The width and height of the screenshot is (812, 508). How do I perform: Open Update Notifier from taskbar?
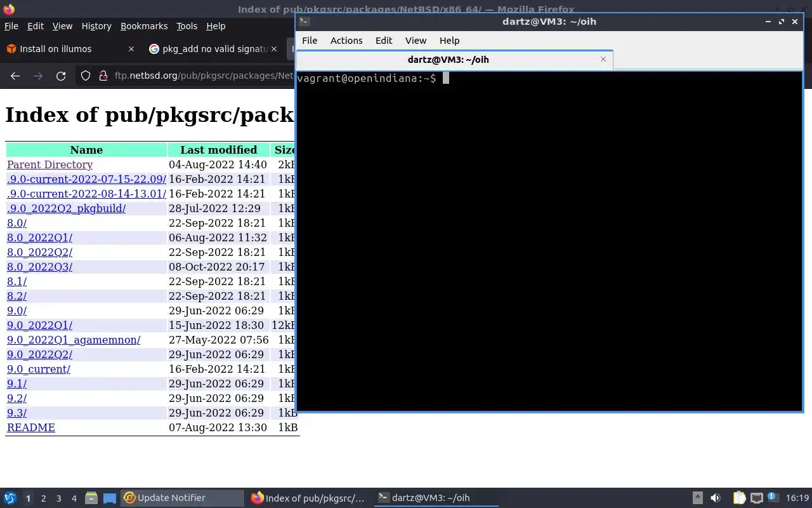click(x=183, y=498)
